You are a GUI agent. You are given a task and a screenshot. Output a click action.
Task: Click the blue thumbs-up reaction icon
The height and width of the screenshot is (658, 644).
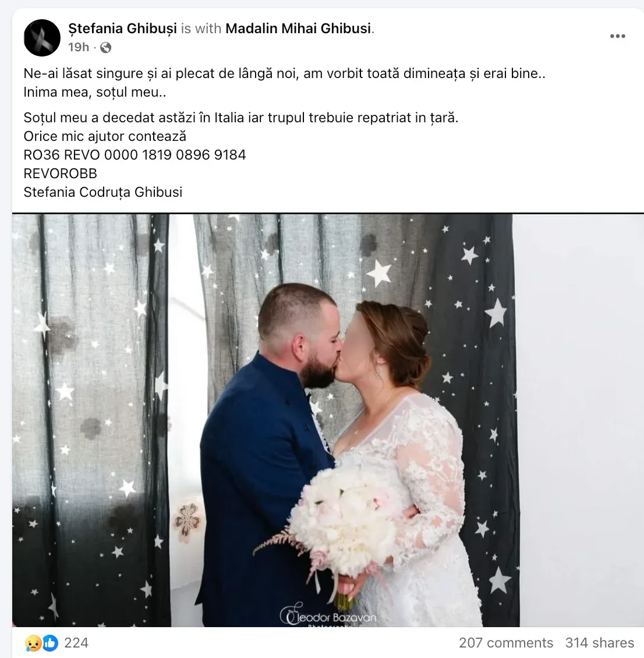coord(51,643)
